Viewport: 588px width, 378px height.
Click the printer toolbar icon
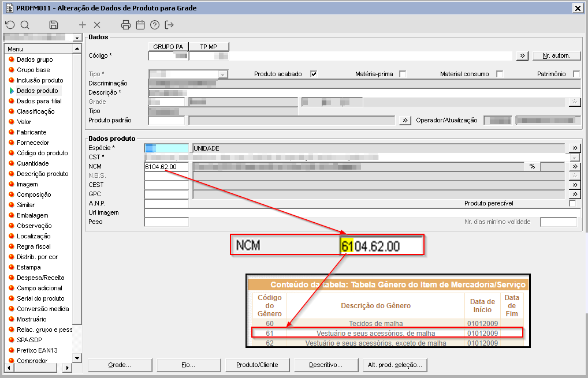pyautogui.click(x=126, y=25)
